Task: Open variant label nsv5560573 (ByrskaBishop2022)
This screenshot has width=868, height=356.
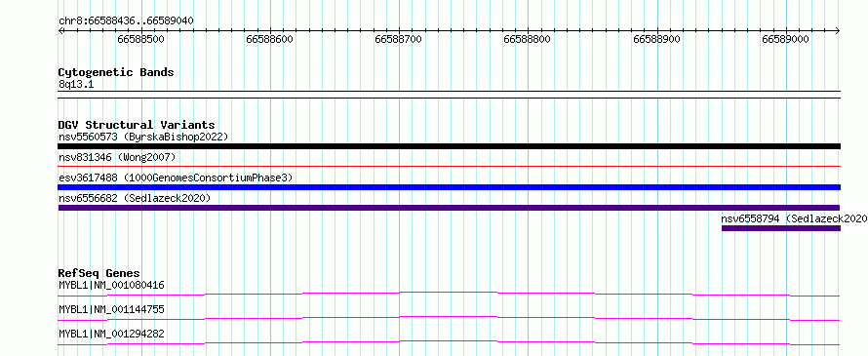Action: click(143, 137)
